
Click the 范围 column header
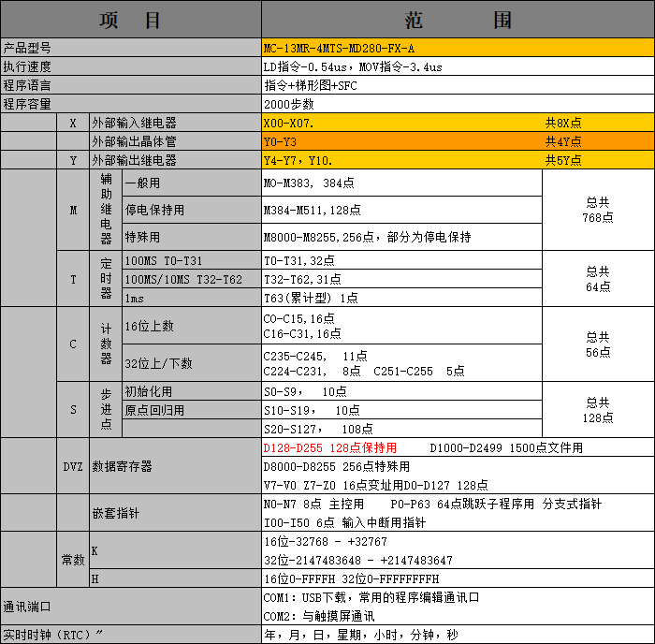coord(457,21)
